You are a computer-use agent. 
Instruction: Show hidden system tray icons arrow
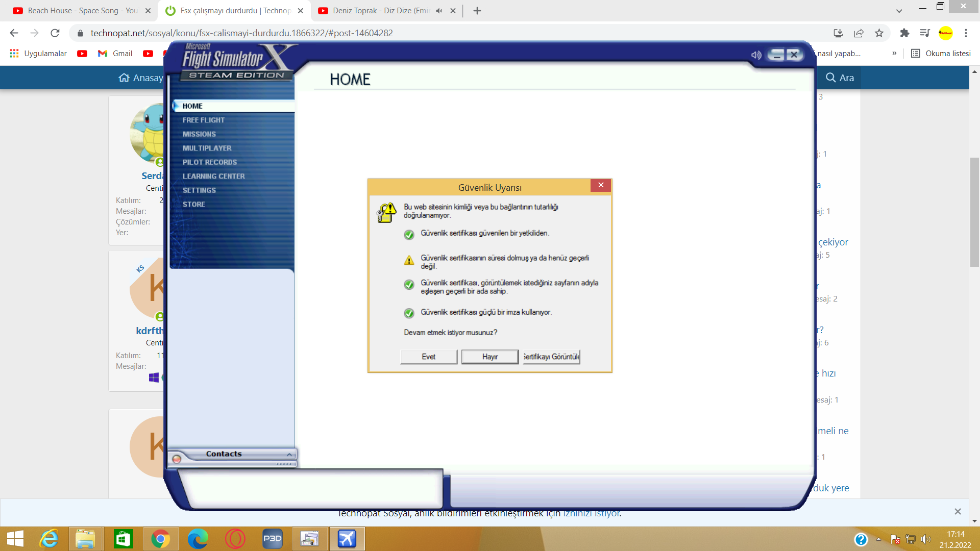(x=878, y=539)
